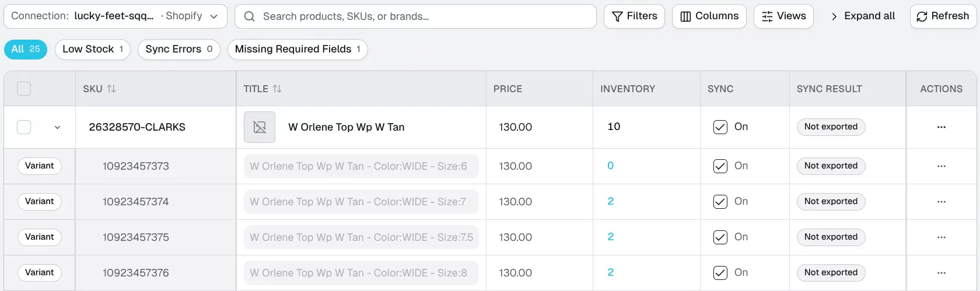
Task: Refresh the product list
Action: tap(943, 16)
